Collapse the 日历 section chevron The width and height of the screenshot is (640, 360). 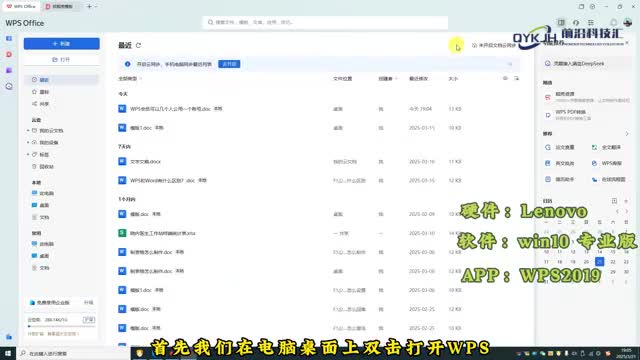(x=627, y=201)
